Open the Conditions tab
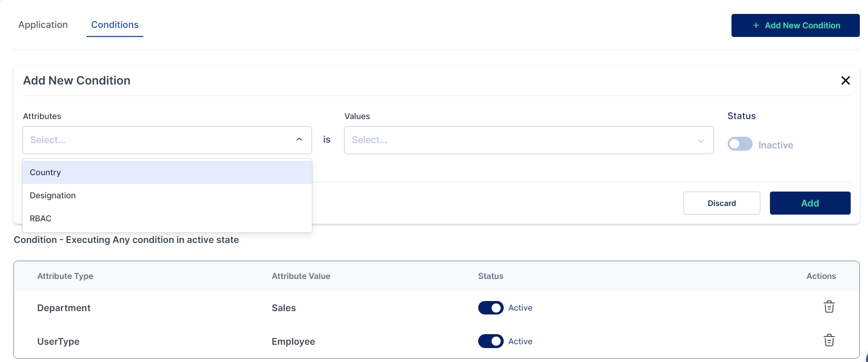 pos(115,25)
